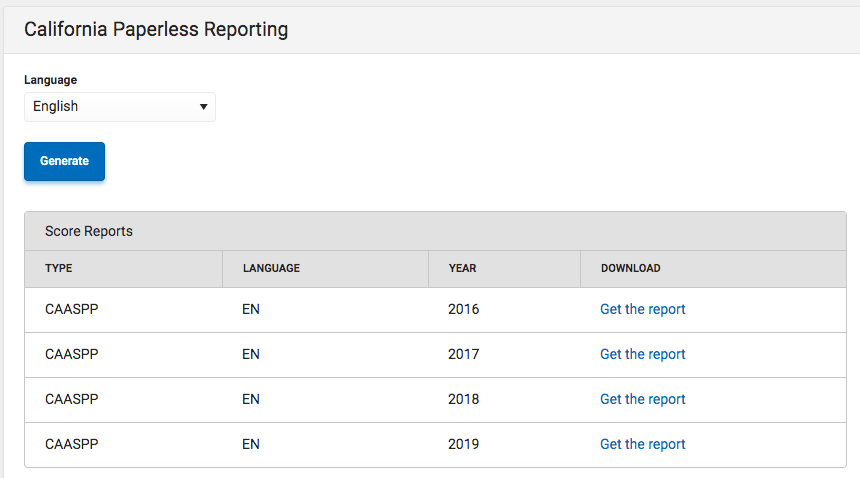Click the DOWNLOAD column header
This screenshot has height=478, width=860.
click(630, 269)
